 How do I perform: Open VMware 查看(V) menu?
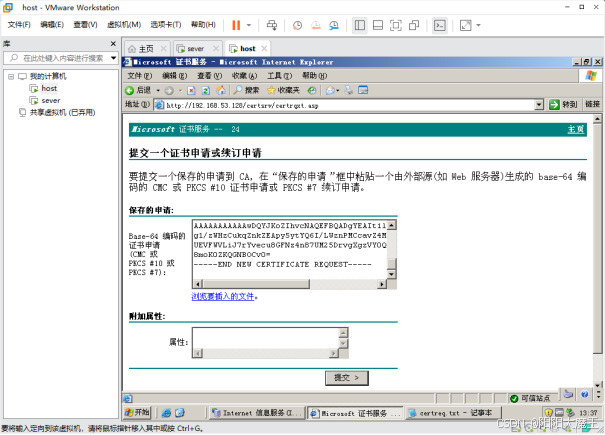[x=85, y=25]
